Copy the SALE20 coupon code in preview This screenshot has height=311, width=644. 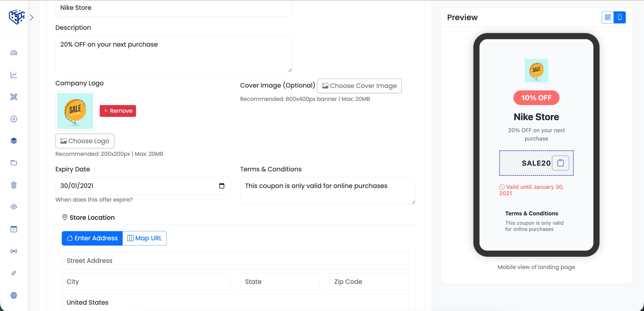[x=561, y=163]
